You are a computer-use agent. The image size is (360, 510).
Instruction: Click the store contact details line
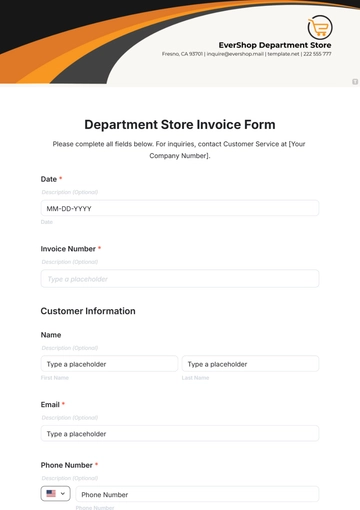247,54
